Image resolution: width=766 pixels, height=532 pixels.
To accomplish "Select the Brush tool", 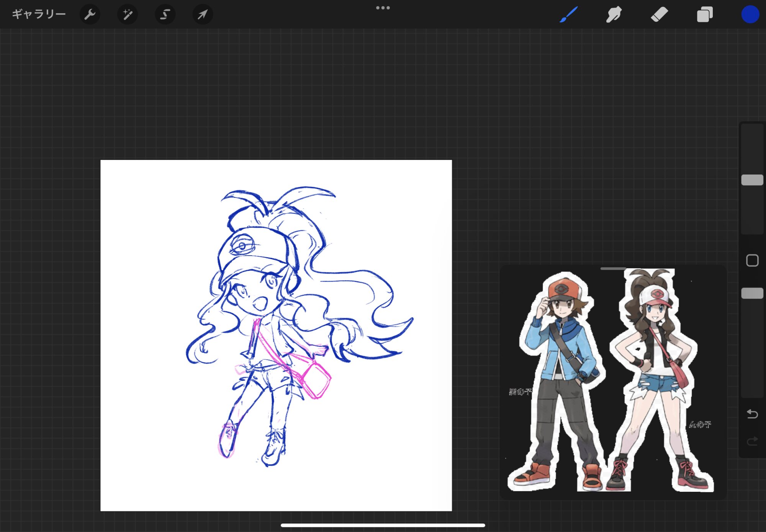I will click(x=568, y=15).
